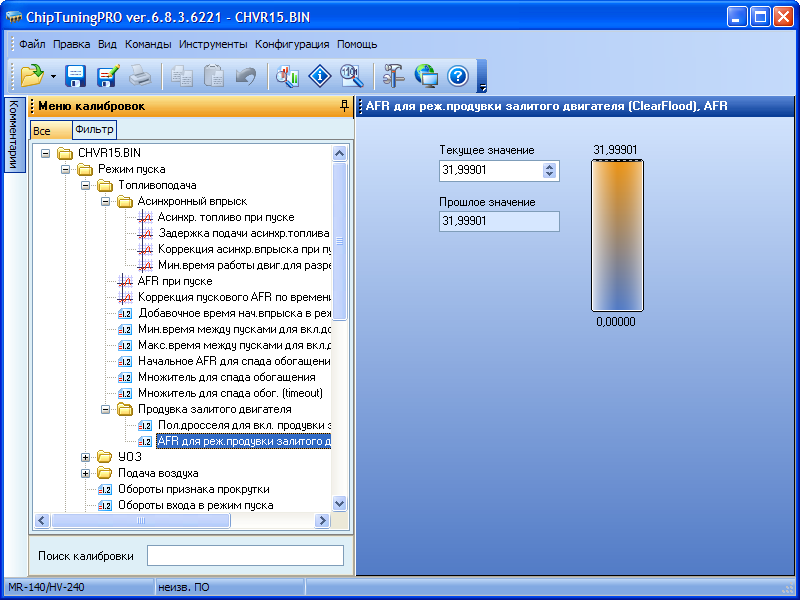Expand the УОЗ folder node
Image resolution: width=800 pixels, height=600 pixels.
click(86, 457)
